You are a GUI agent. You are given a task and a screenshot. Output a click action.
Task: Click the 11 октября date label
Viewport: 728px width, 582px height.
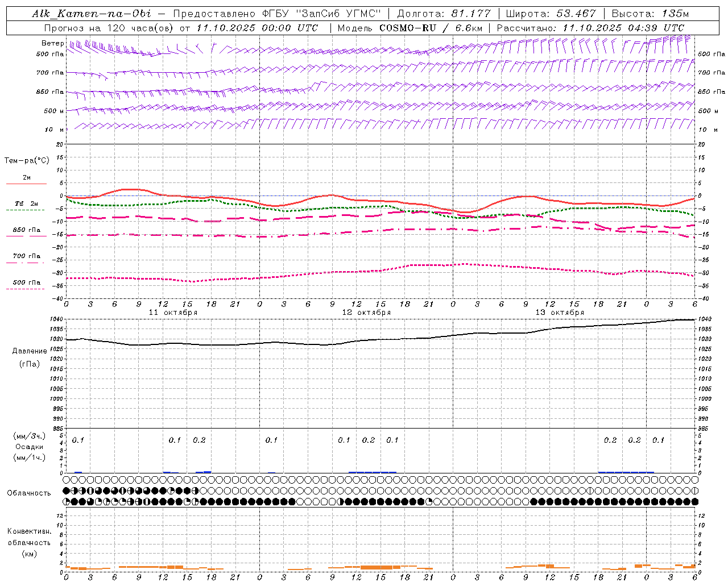point(173,313)
